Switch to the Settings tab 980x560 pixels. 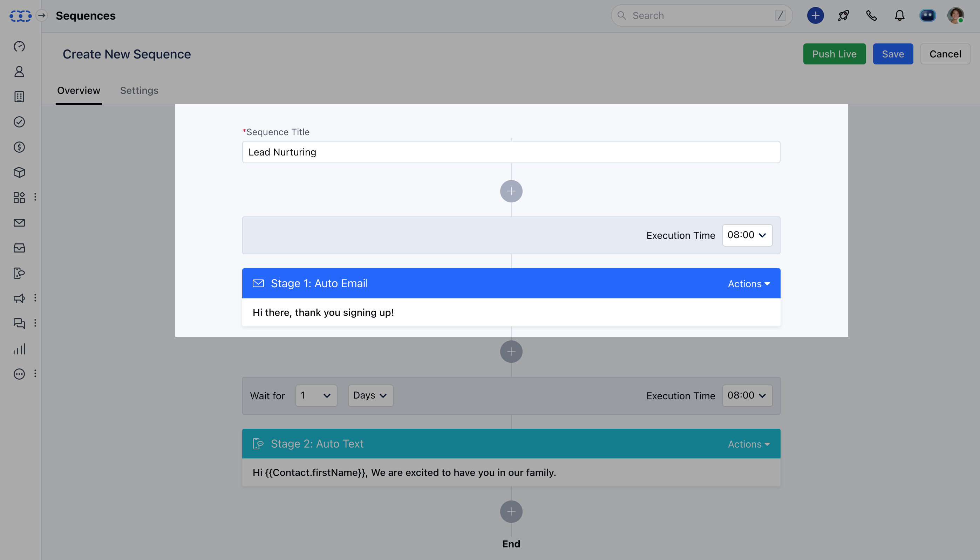[x=139, y=90]
